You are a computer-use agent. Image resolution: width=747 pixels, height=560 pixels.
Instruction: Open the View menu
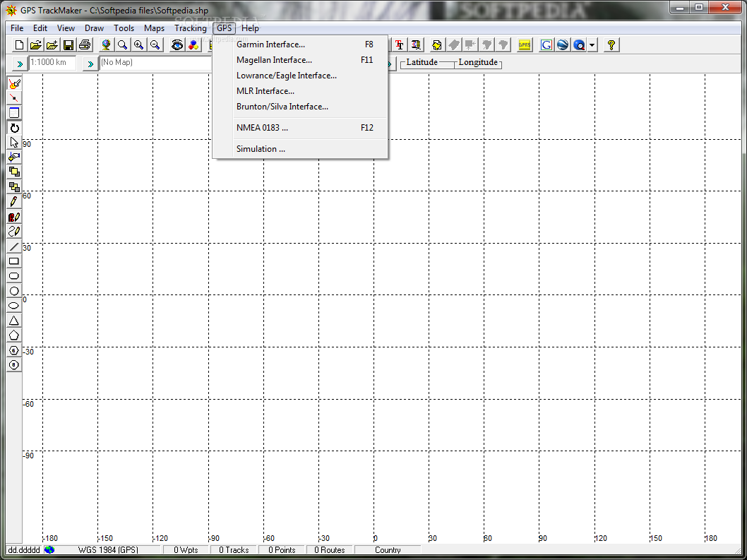pyautogui.click(x=66, y=28)
